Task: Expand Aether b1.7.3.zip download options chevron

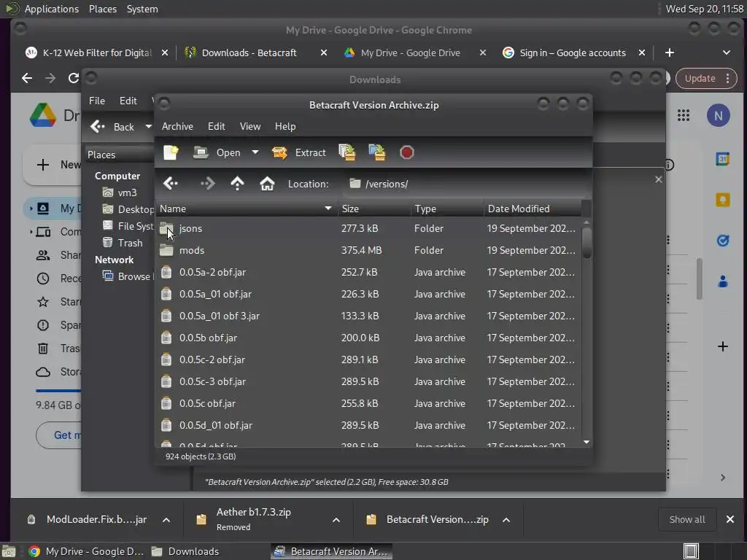Action: tap(336, 519)
